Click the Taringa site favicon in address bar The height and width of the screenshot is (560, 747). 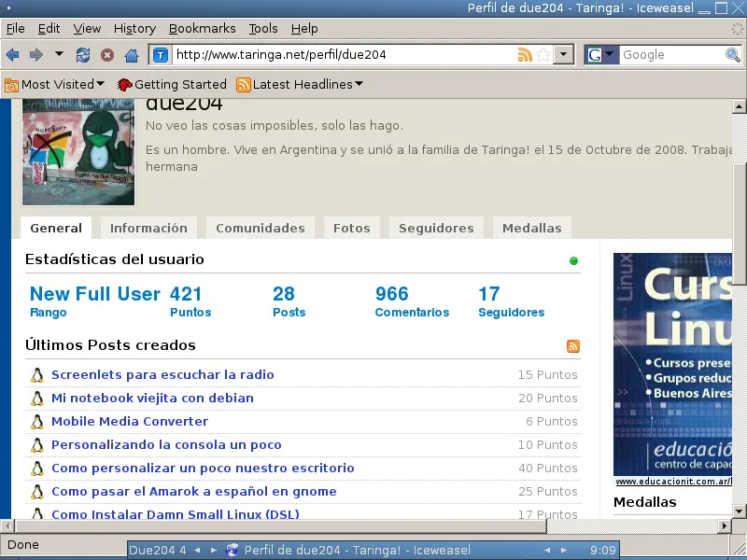[x=161, y=55]
